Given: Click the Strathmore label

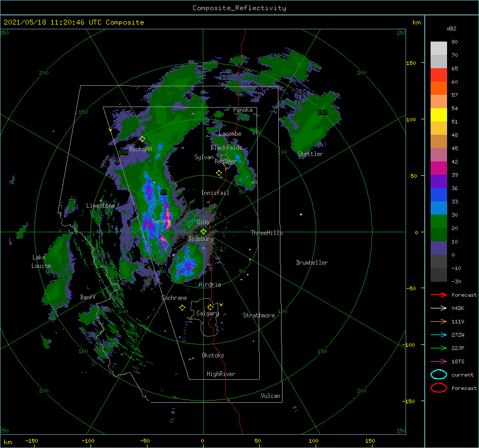Looking at the screenshot, I should [x=259, y=315].
